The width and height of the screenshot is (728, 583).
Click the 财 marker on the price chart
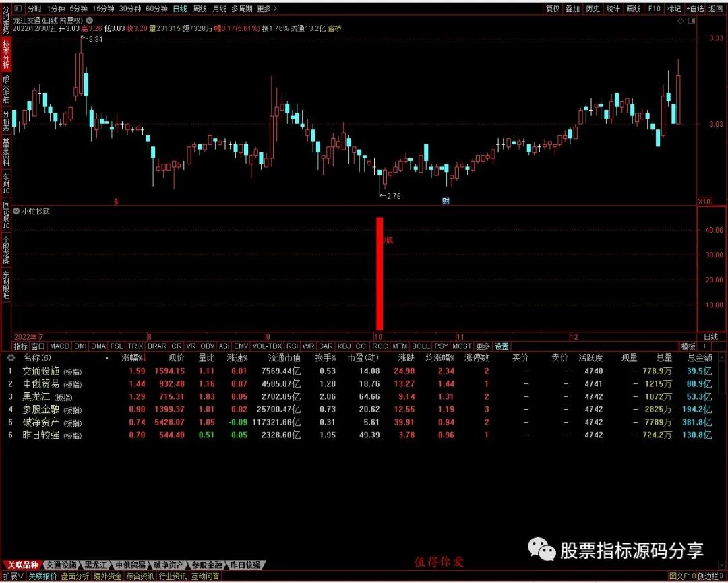[446, 201]
